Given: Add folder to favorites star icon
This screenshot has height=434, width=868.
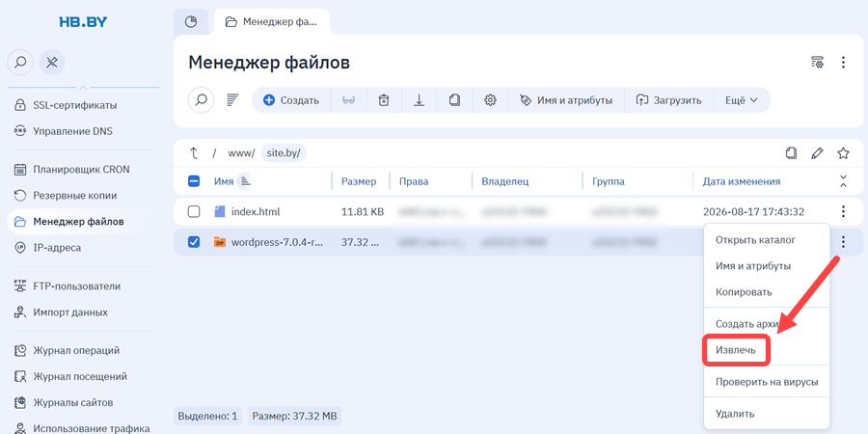Looking at the screenshot, I should pyautogui.click(x=843, y=153).
